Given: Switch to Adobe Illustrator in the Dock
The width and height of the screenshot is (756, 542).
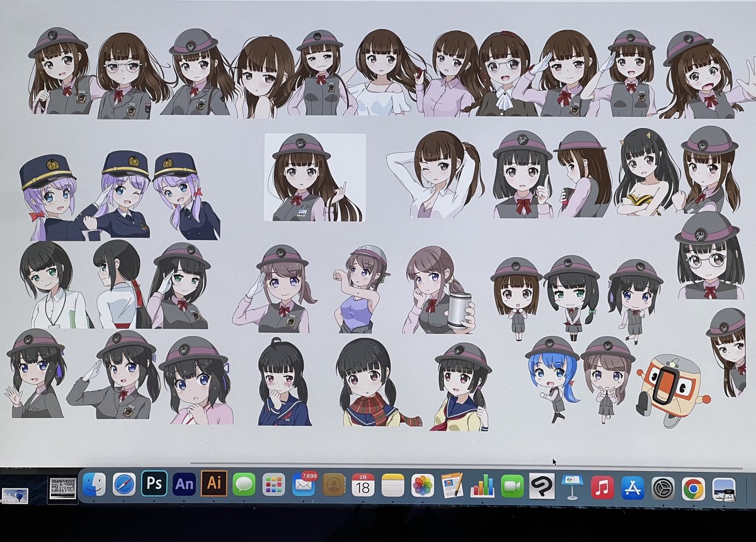Looking at the screenshot, I should pos(214,484).
